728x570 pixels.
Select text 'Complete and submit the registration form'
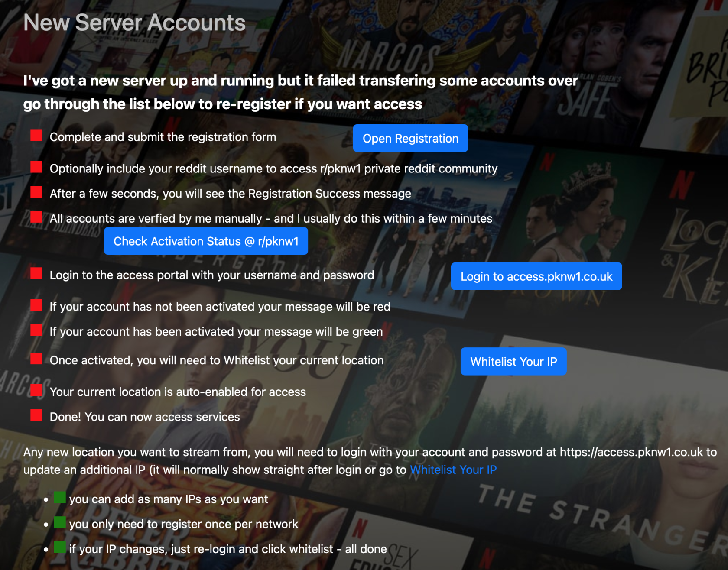(163, 137)
